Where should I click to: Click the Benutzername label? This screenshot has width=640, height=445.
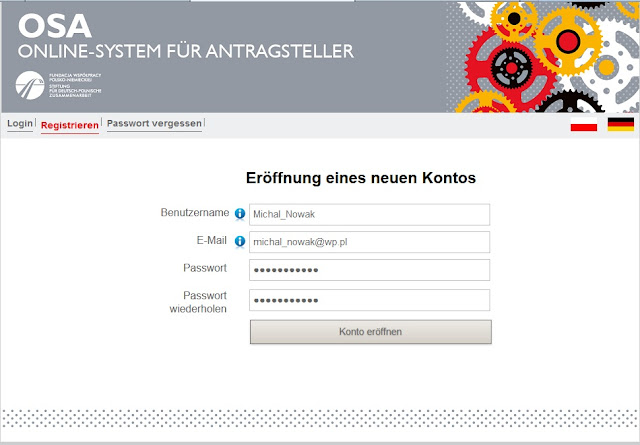point(195,213)
